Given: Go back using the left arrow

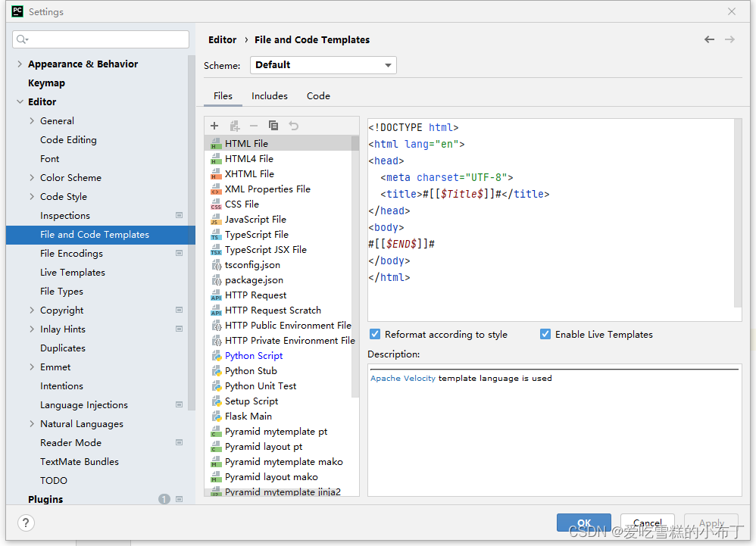Looking at the screenshot, I should pyautogui.click(x=709, y=39).
